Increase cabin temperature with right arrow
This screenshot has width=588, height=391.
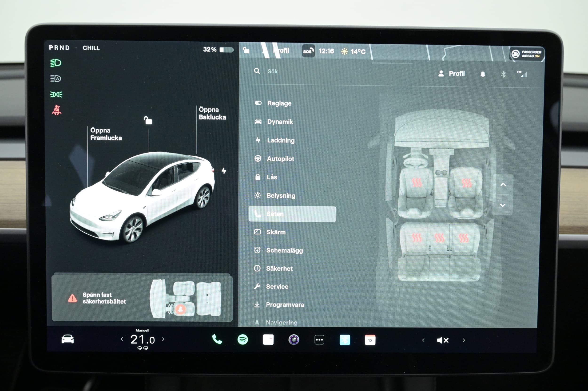click(x=163, y=339)
